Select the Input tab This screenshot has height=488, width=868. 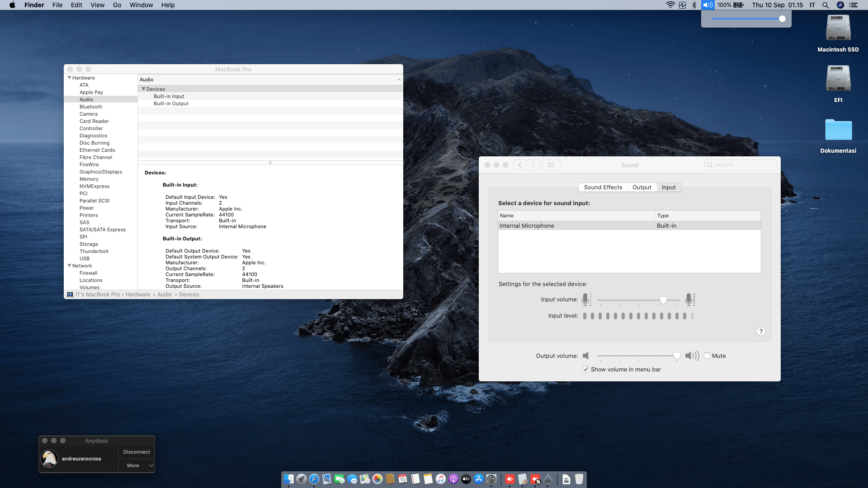coord(669,187)
